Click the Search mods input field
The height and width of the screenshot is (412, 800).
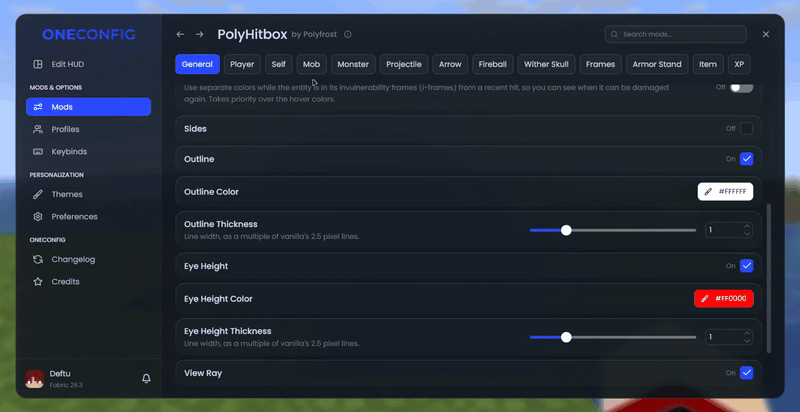click(x=676, y=34)
